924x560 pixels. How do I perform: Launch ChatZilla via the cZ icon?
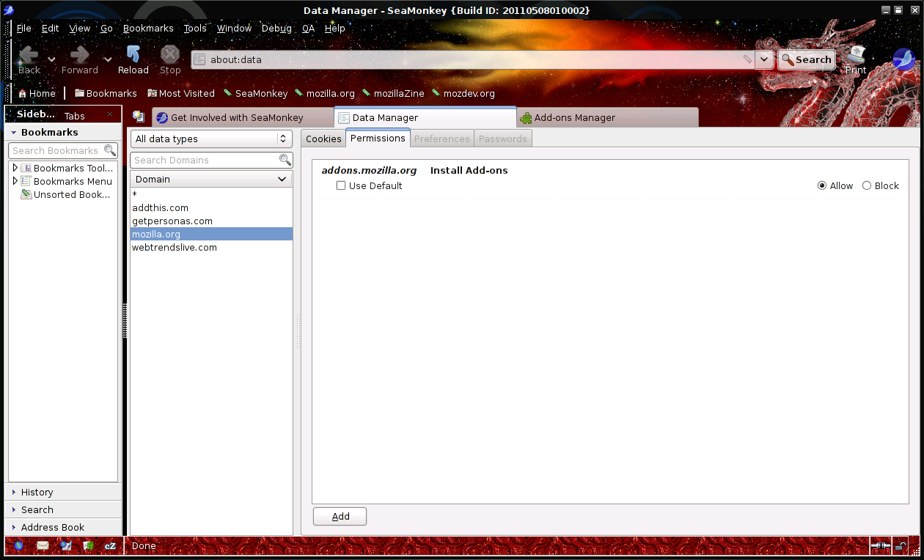point(110,545)
